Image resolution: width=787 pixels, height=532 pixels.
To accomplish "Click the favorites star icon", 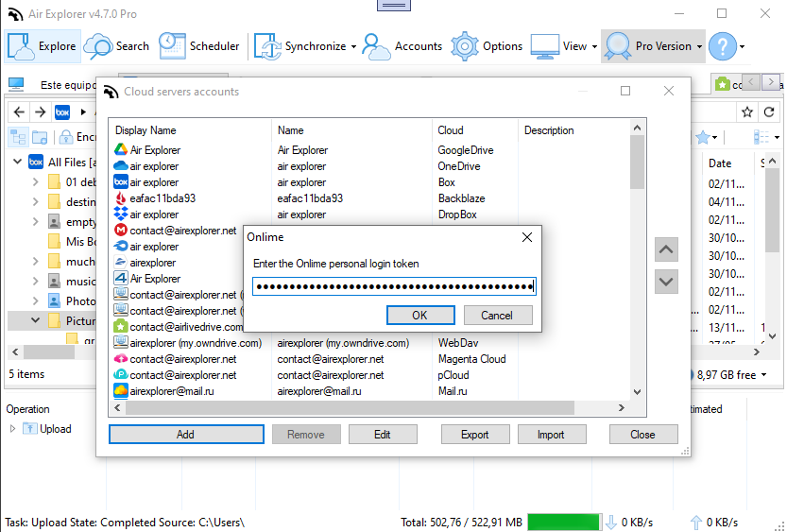I will (747, 112).
